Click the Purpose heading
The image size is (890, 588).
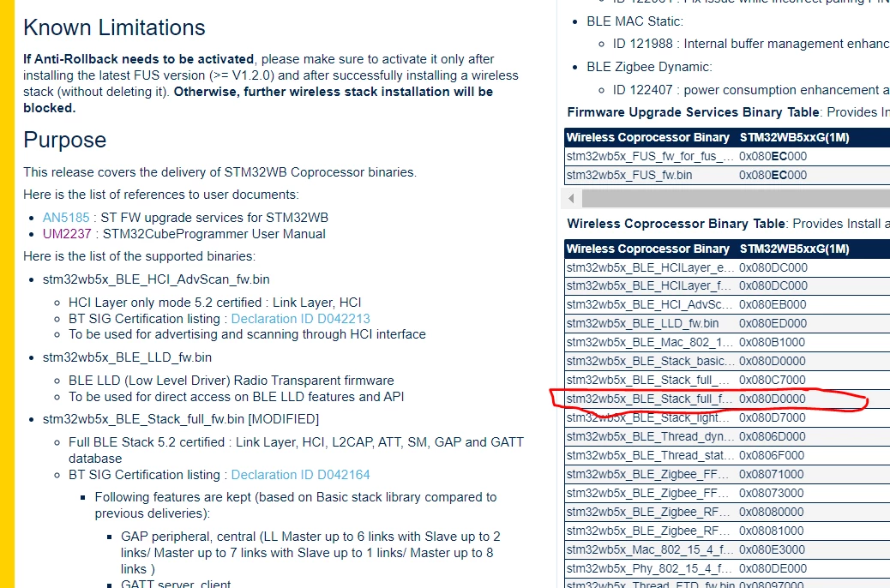(64, 140)
